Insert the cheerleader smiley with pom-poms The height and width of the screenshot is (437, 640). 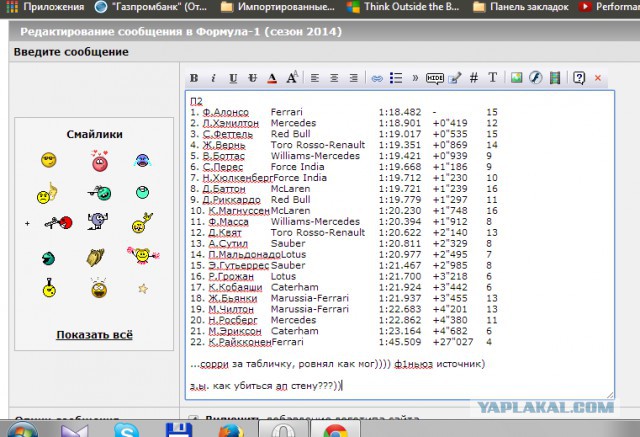tap(143, 255)
